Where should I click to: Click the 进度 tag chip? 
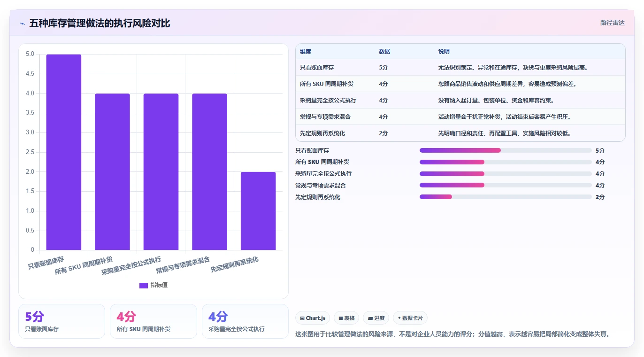click(376, 318)
